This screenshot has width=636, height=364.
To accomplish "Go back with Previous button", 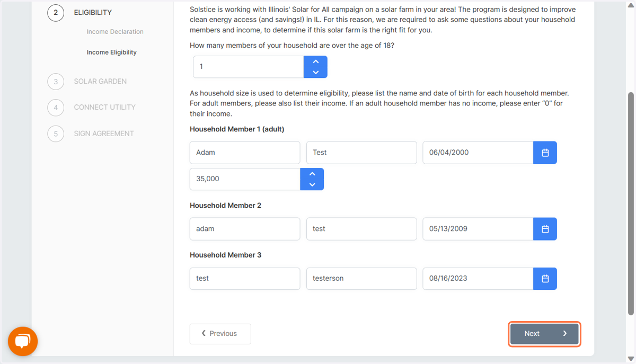I will click(220, 334).
